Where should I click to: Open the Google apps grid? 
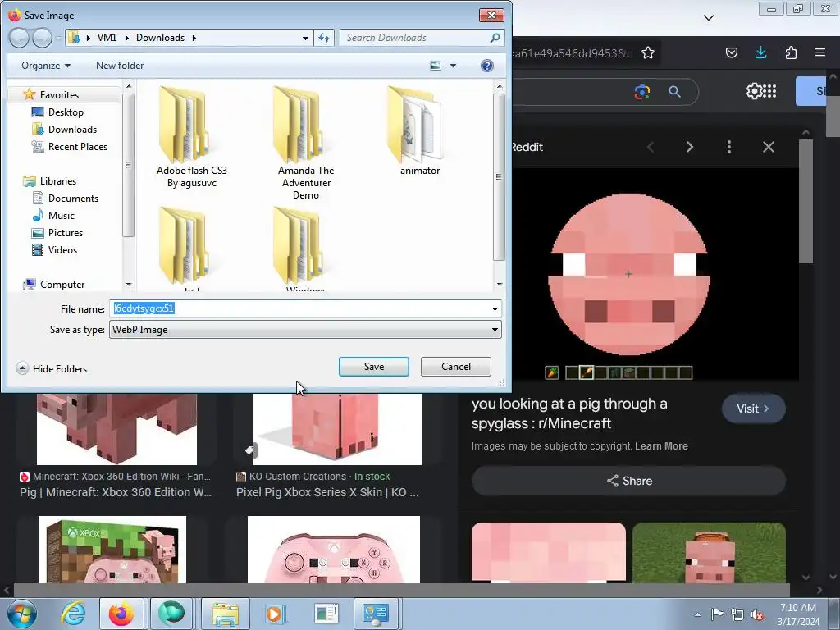[x=769, y=91]
